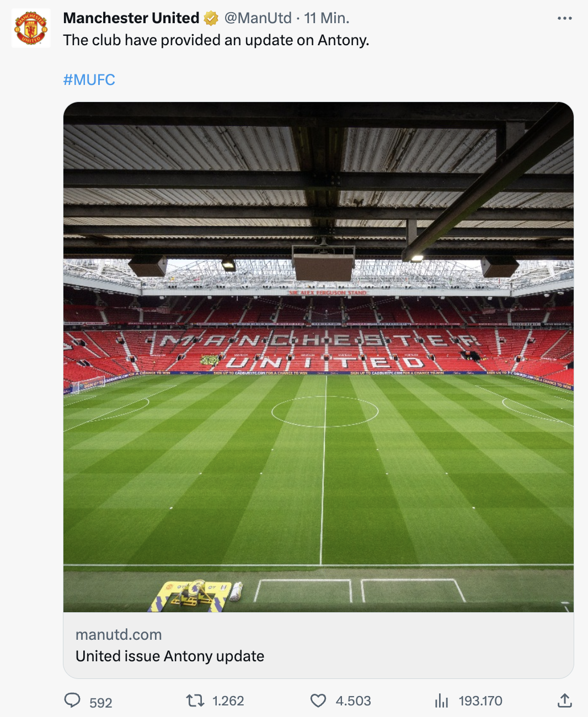Click the tweet text about Antony
This screenshot has width=588, height=717.
(x=216, y=40)
